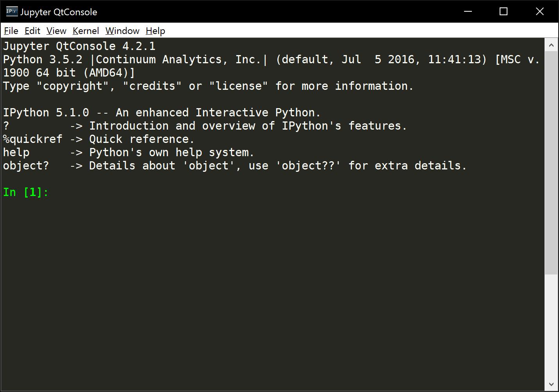Maximize the Jupyter QtConsole window
The image size is (559, 392).
point(504,12)
